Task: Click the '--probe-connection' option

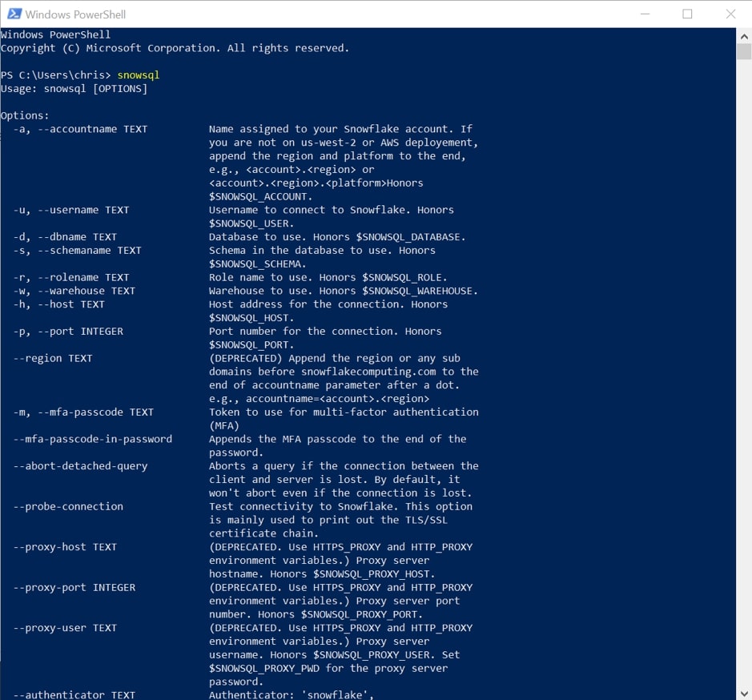Action: (x=68, y=506)
